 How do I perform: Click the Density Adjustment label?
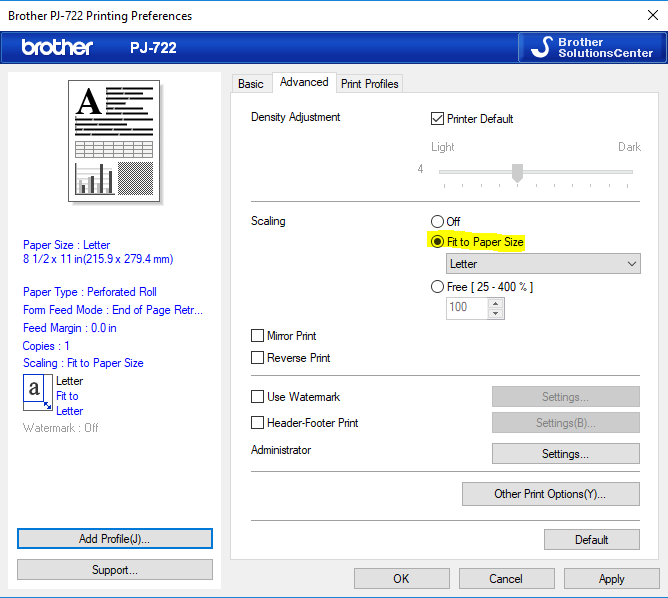click(x=296, y=117)
